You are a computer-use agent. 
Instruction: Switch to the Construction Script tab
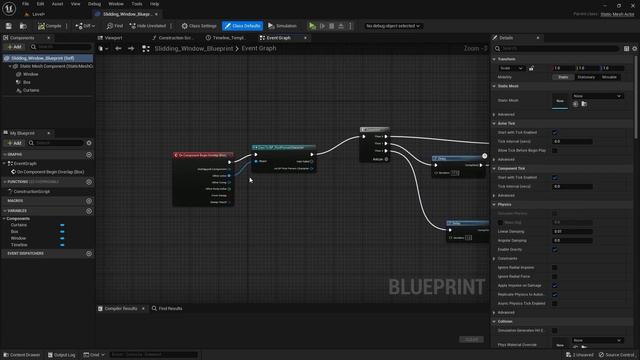tap(172, 38)
